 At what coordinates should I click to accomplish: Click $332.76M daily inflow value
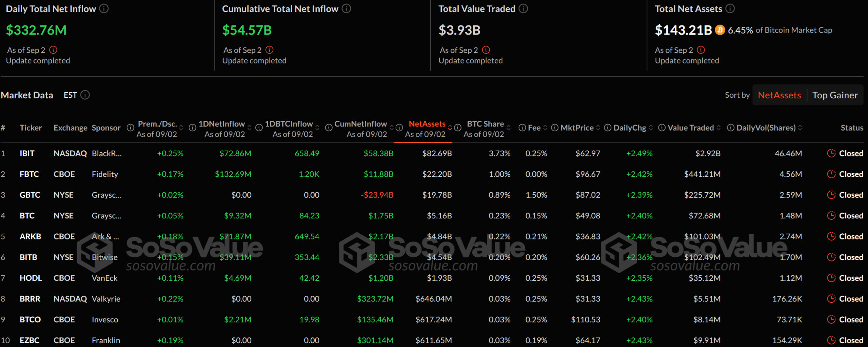pyautogui.click(x=36, y=30)
